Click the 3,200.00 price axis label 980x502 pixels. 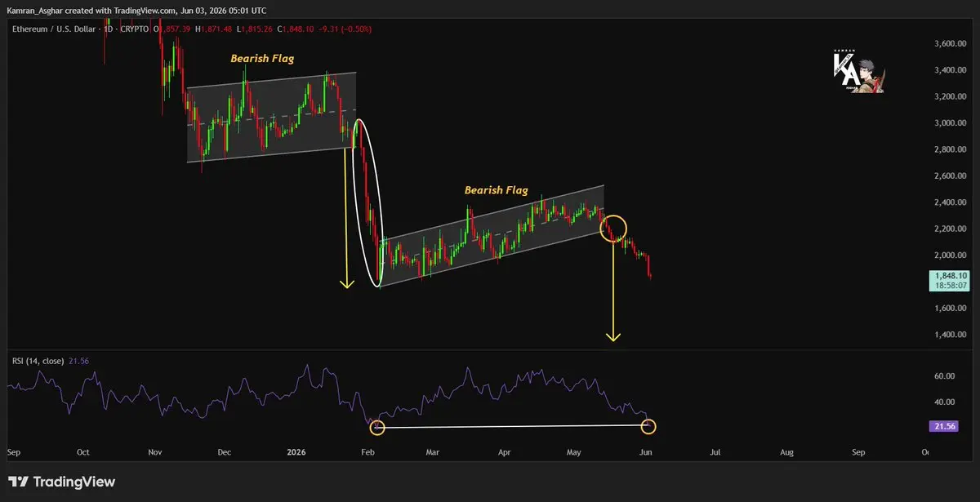point(951,96)
